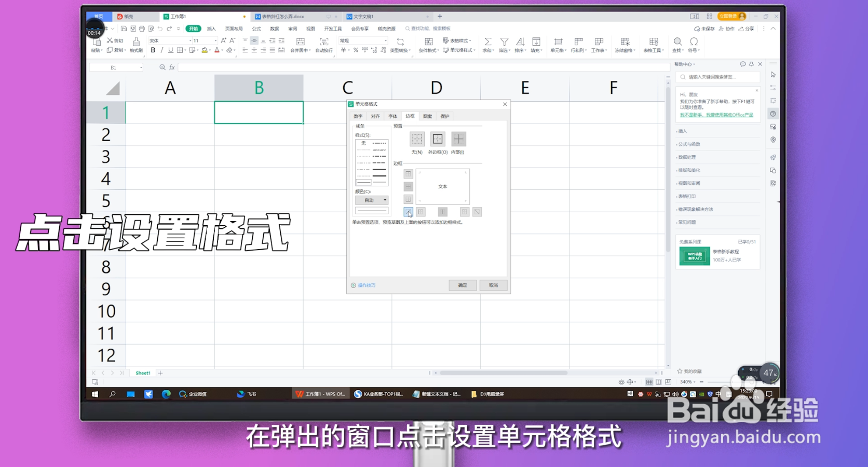Toggle the horizontal middle border button
The width and height of the screenshot is (868, 467).
click(408, 186)
